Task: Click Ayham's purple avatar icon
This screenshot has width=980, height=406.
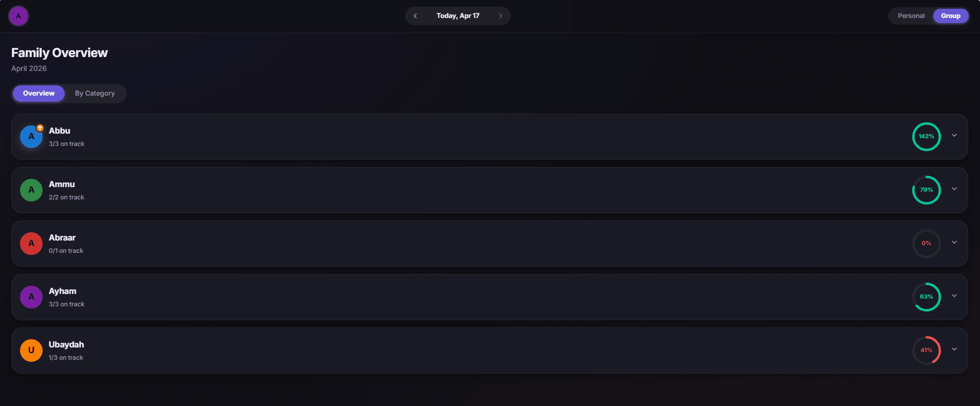Action: click(x=31, y=297)
